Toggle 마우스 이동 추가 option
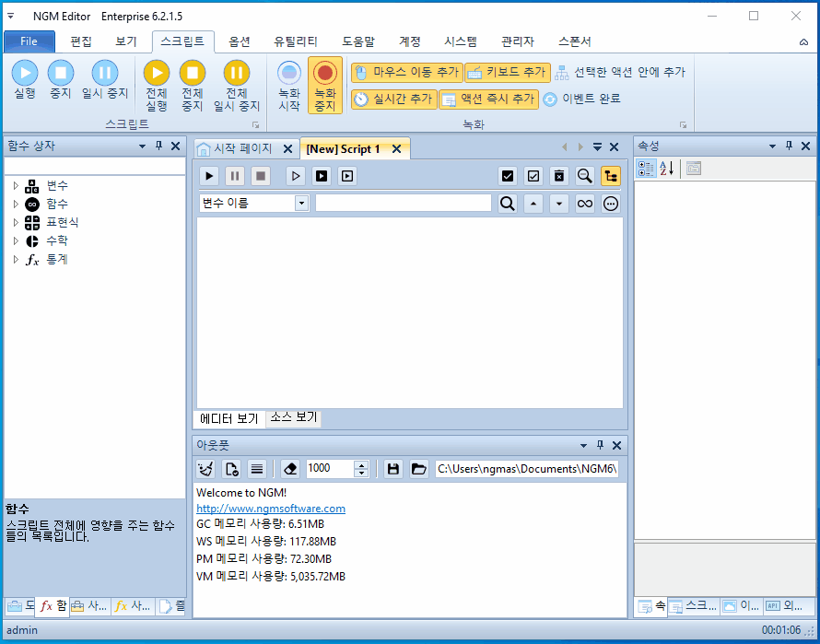Viewport: 820px width, 644px height. (407, 72)
